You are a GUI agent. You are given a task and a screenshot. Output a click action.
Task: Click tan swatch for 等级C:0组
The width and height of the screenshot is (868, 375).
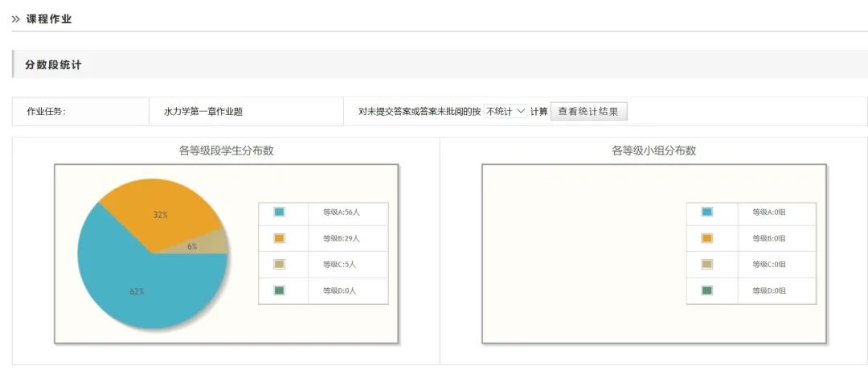coord(707,264)
